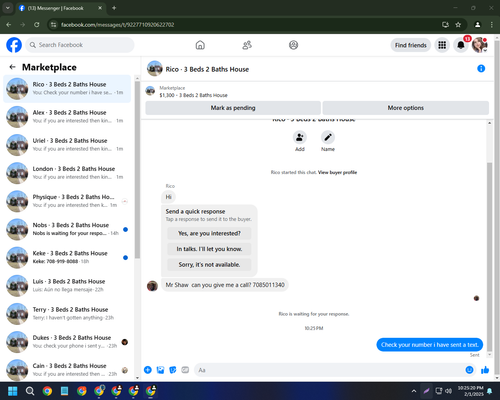The width and height of the screenshot is (500, 400).
Task: Open the notifications bell
Action: point(461,45)
